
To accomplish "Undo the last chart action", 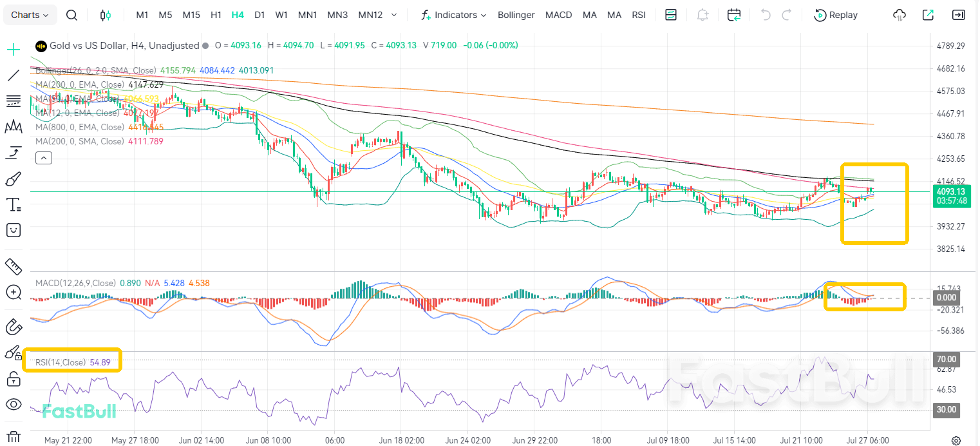I will tap(765, 15).
